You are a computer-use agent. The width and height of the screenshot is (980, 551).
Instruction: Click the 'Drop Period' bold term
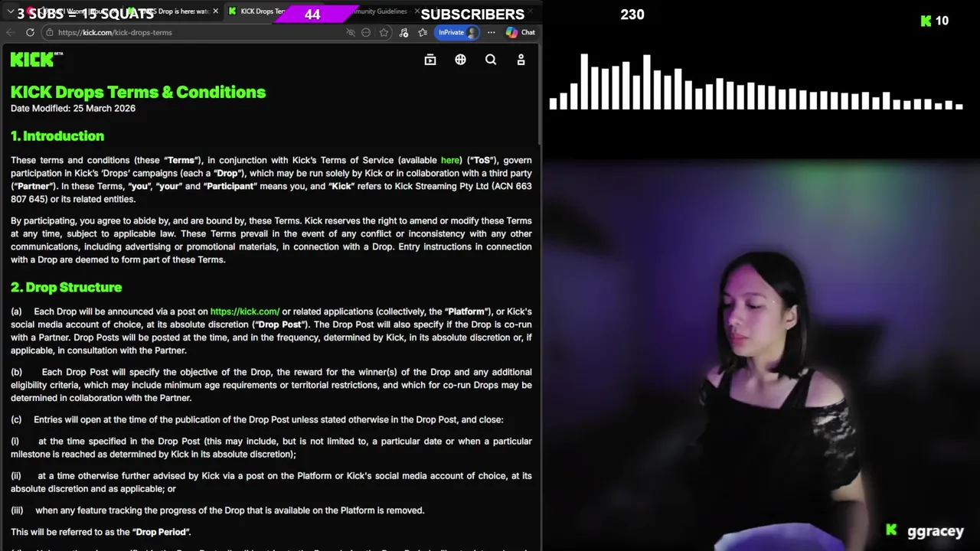point(162,532)
